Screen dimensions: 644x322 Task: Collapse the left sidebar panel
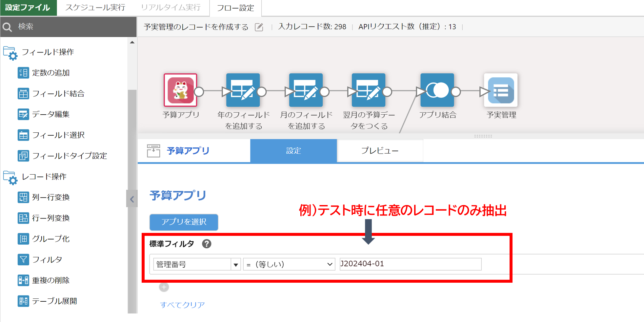[132, 199]
